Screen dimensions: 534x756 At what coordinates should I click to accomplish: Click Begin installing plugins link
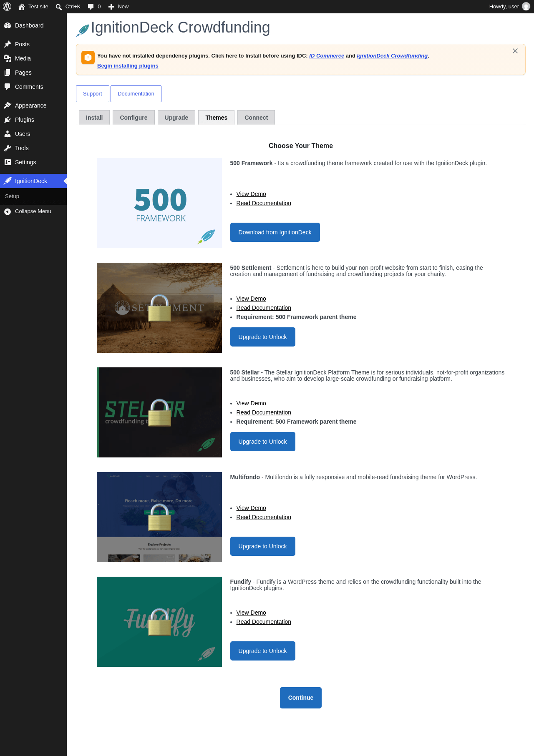(x=128, y=66)
